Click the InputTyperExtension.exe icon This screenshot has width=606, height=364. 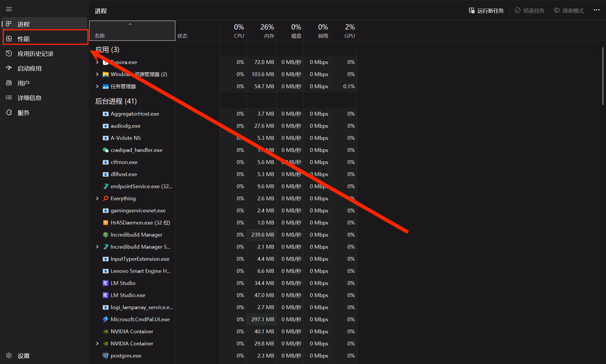105,259
